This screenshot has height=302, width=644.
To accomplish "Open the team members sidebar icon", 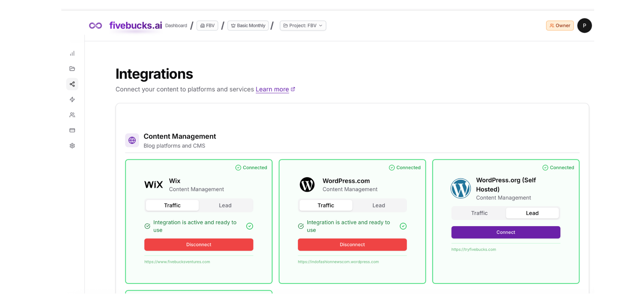I will (x=72, y=115).
